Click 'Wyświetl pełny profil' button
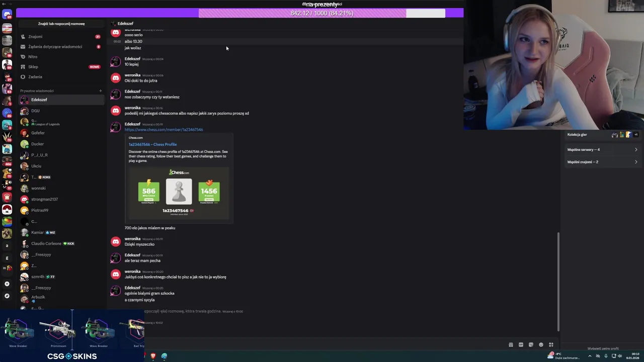Viewport: 644px width, 362px height. tap(603, 348)
